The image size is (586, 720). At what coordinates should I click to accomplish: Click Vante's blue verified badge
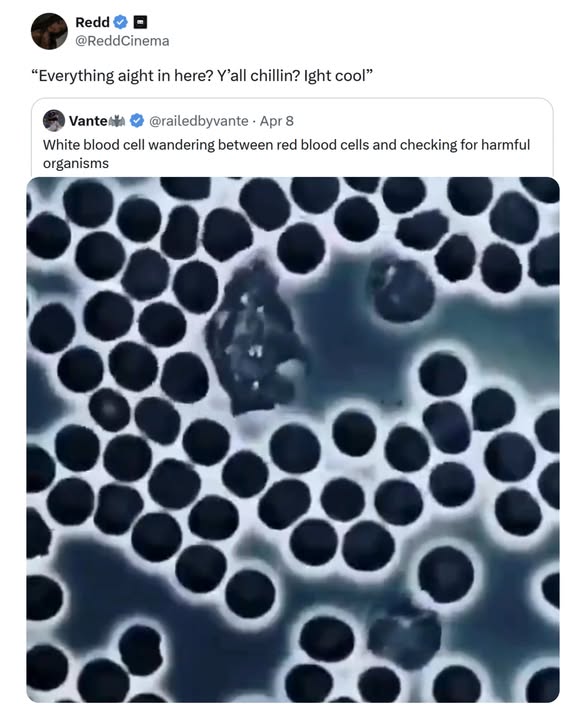pos(136,121)
